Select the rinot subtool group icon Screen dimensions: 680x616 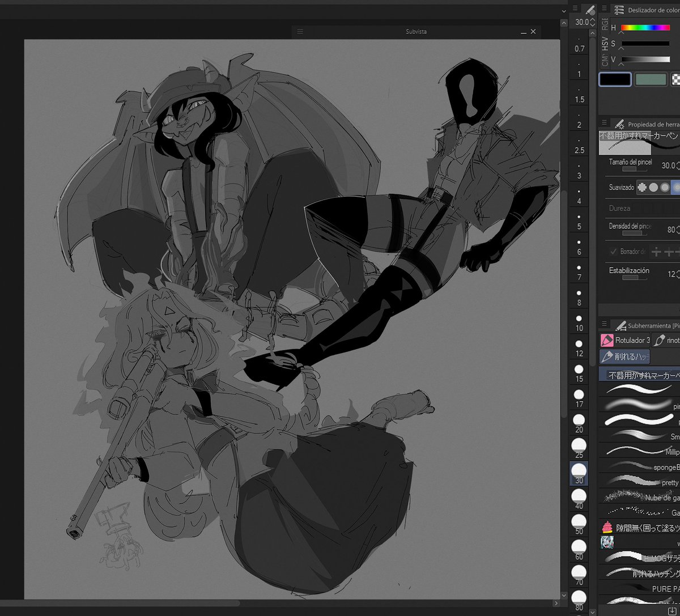tap(658, 340)
